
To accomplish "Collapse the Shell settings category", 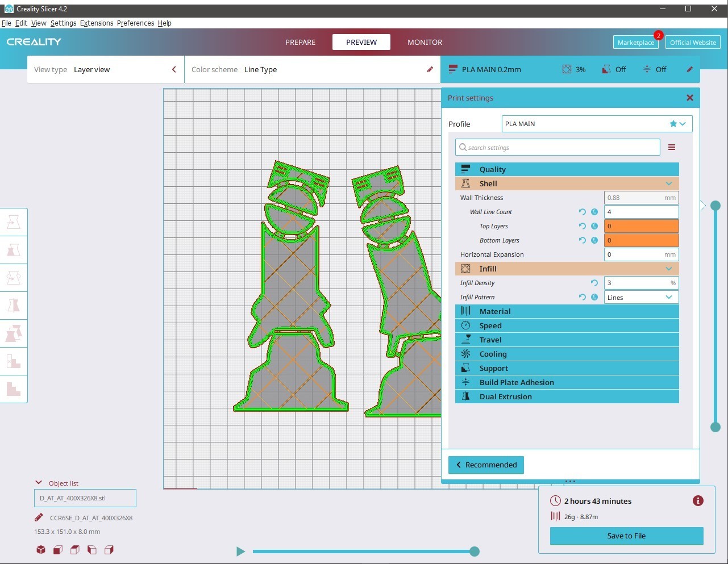I will pyautogui.click(x=567, y=183).
